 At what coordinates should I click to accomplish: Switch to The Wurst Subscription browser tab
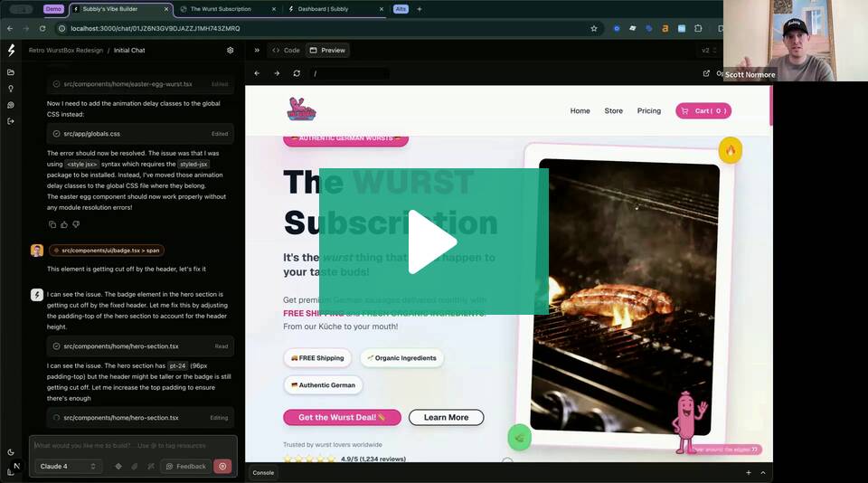(x=228, y=9)
